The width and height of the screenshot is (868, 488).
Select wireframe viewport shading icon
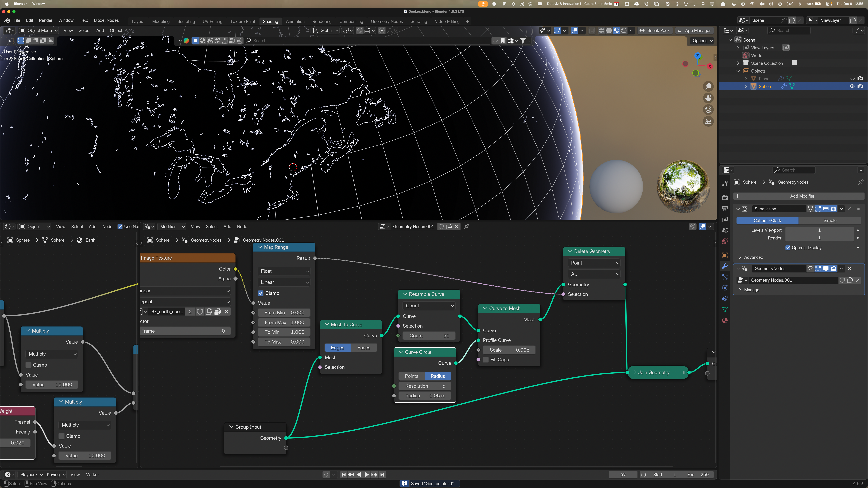click(x=602, y=30)
